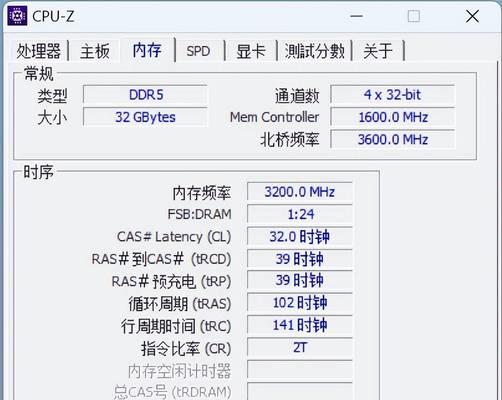502x400 pixels.
Task: Click the 3600.0 MHz 北桥频率 value
Action: click(x=393, y=139)
